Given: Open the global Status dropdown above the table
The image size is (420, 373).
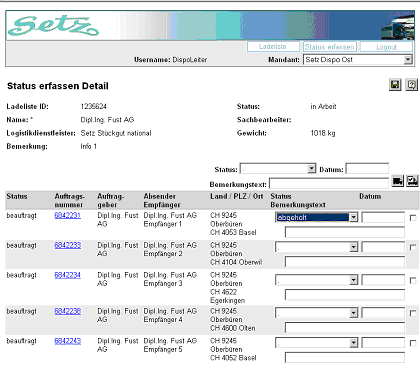Looking at the screenshot, I should 278,169.
